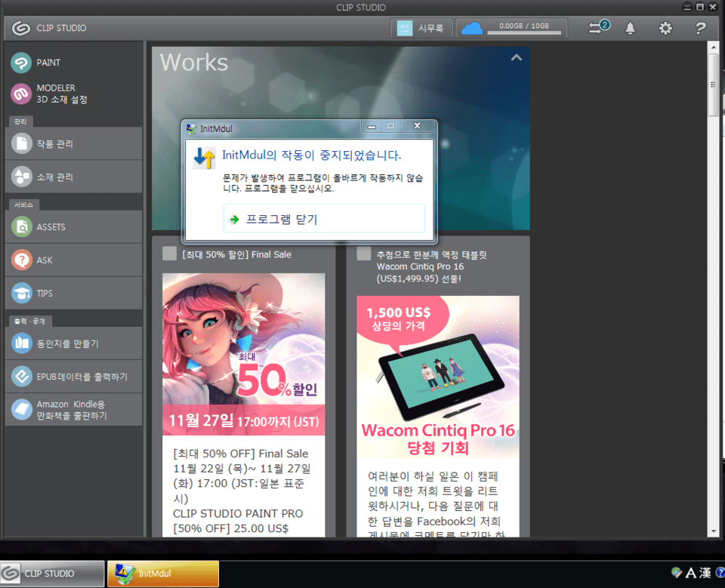725x588 pixels.
Task: Click the text 'CLIP STUDIO PAINT PRO'
Action: click(x=238, y=513)
